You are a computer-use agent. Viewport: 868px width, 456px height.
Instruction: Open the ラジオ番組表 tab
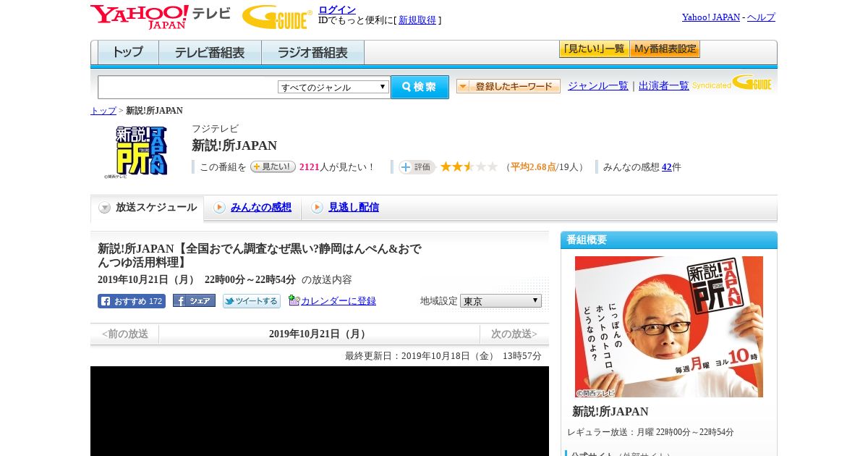[312, 52]
